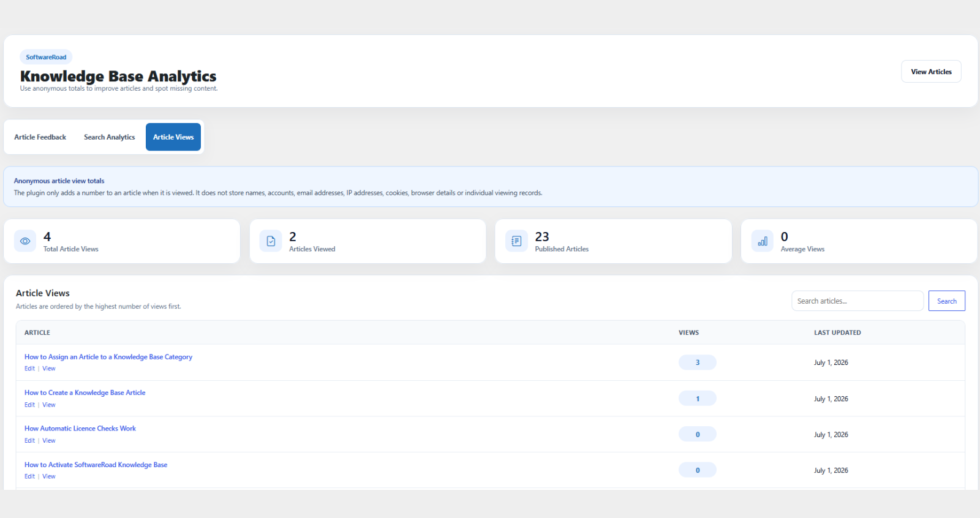Click the views badge showing 3
This screenshot has height=518, width=980.
coord(698,362)
